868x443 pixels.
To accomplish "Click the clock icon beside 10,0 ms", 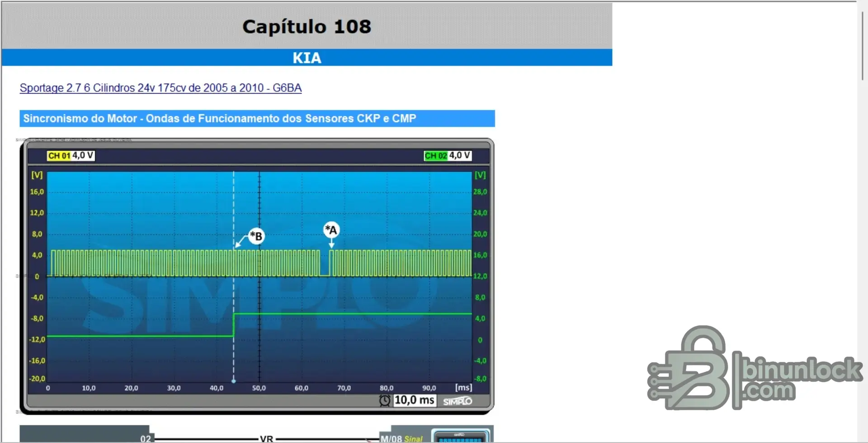I will point(385,400).
